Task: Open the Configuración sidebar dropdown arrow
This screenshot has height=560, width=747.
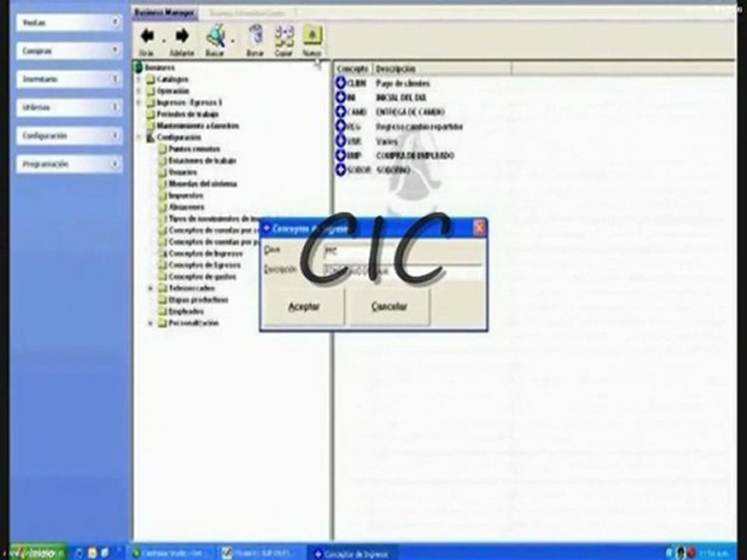Action: 115,135
